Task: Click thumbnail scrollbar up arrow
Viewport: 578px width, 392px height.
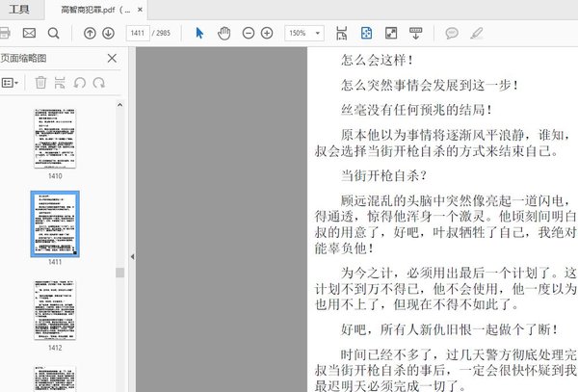Action: click(x=119, y=105)
